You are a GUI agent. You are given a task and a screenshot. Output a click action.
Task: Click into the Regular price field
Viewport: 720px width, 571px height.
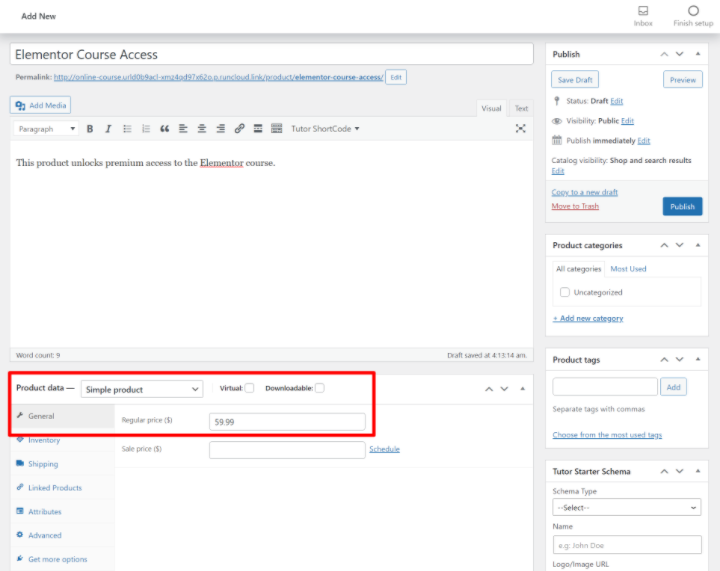click(287, 422)
